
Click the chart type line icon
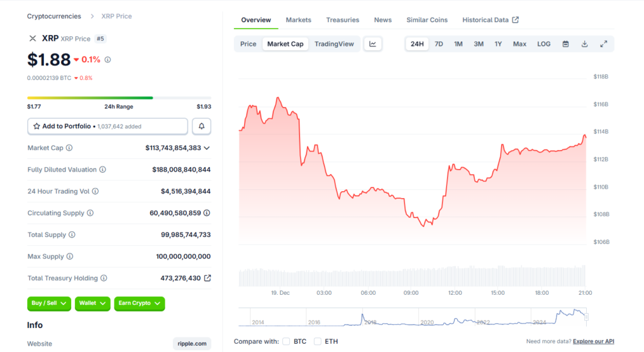click(x=373, y=44)
